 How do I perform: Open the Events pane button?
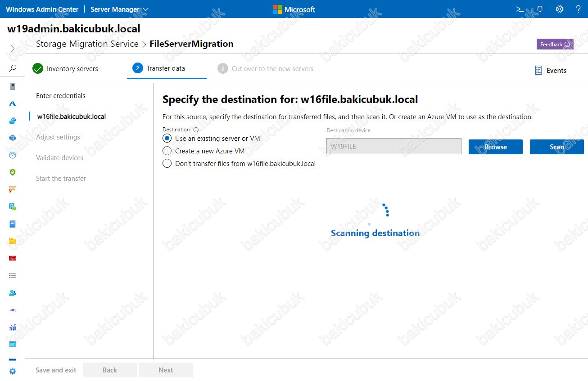tap(550, 71)
